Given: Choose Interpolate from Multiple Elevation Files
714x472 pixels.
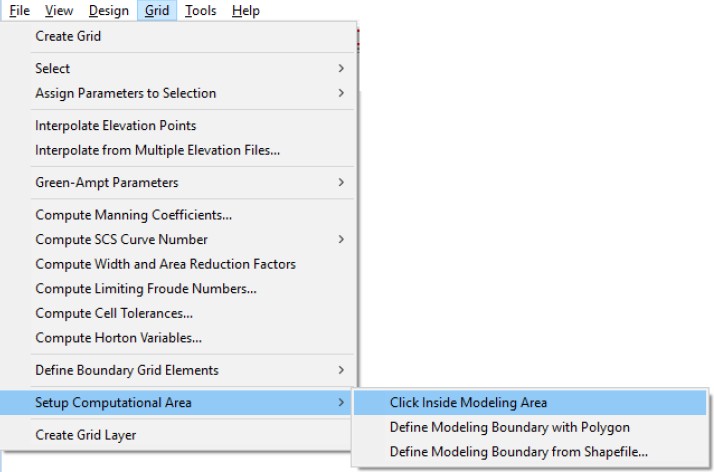Looking at the screenshot, I should [x=157, y=150].
